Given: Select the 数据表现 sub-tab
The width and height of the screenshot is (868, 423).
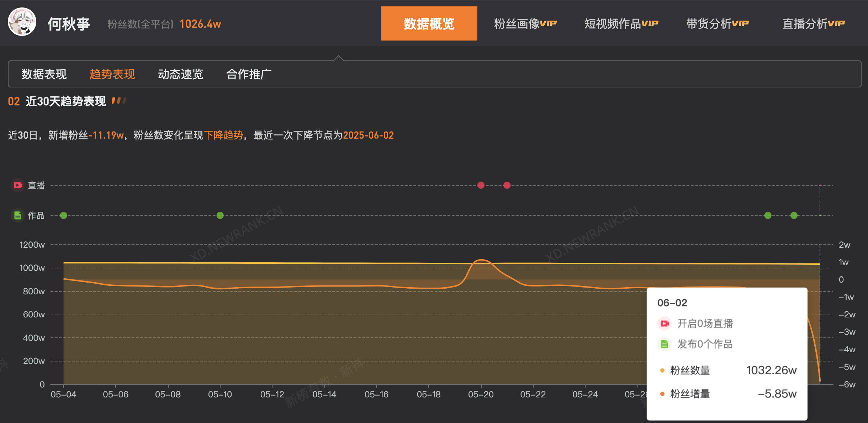Looking at the screenshot, I should (x=44, y=74).
